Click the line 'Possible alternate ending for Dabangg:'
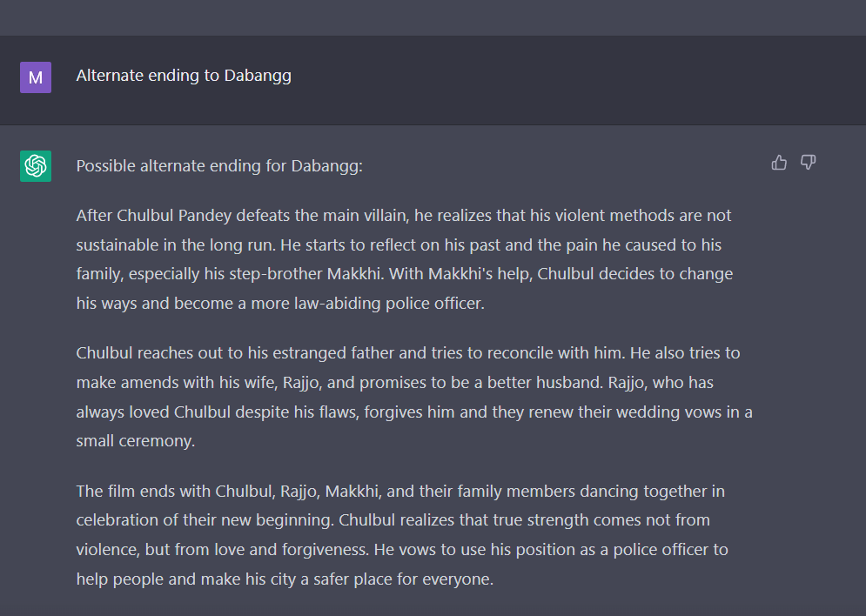The width and height of the screenshot is (866, 616). [219, 166]
